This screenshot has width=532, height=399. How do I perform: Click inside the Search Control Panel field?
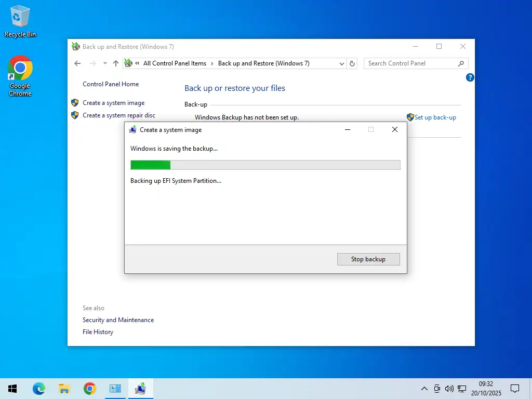(405, 63)
